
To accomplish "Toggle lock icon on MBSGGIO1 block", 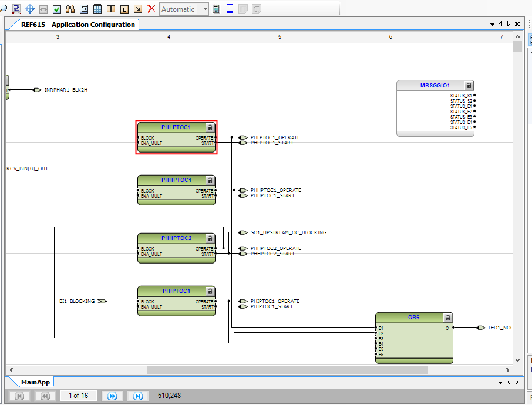I will 469,86.
